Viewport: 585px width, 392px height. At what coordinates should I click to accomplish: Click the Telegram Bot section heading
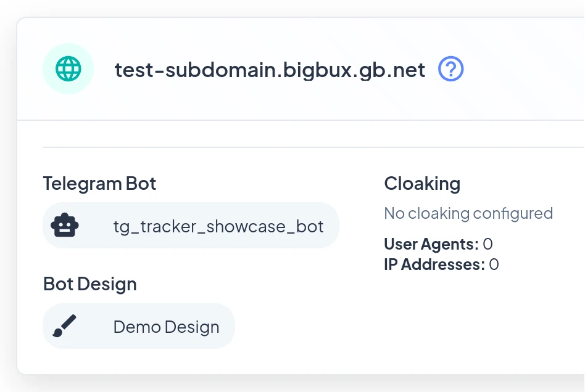99,183
